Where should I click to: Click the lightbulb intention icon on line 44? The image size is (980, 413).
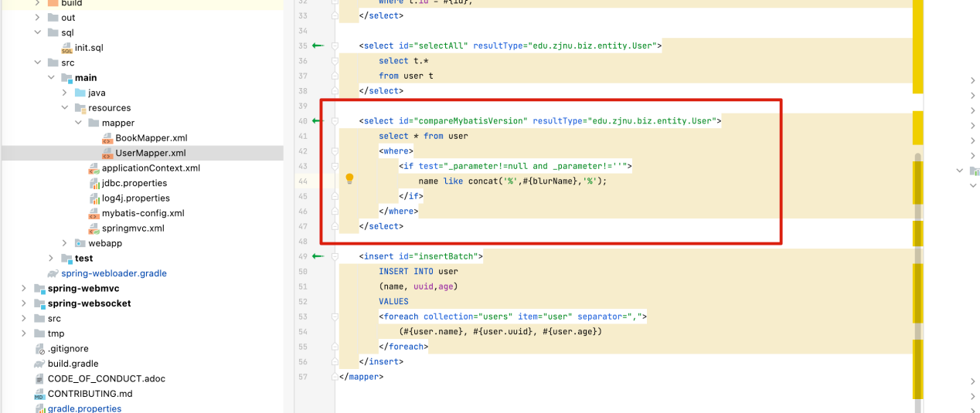349,179
